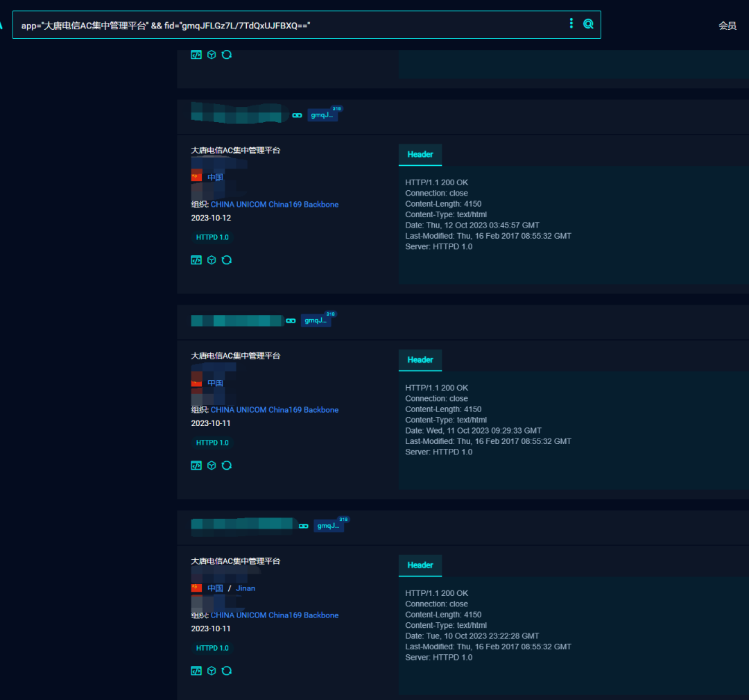
Task: Select Header tab of the 2023-10-12 result
Action: coord(420,155)
